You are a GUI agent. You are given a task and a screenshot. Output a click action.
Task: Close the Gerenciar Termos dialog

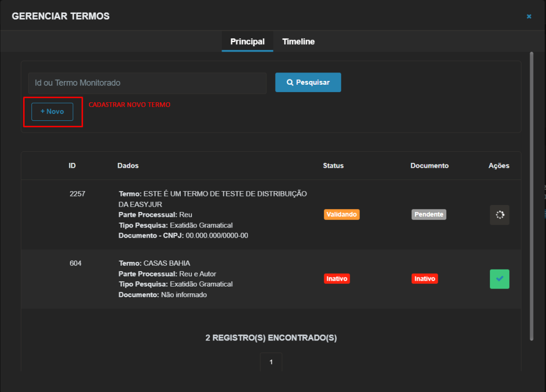[528, 17]
